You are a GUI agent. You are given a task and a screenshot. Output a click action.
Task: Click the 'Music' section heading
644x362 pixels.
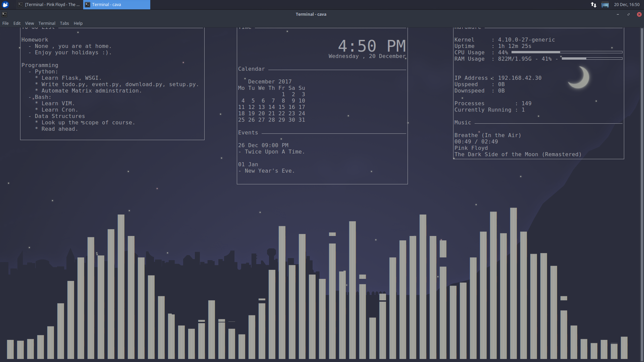point(463,122)
